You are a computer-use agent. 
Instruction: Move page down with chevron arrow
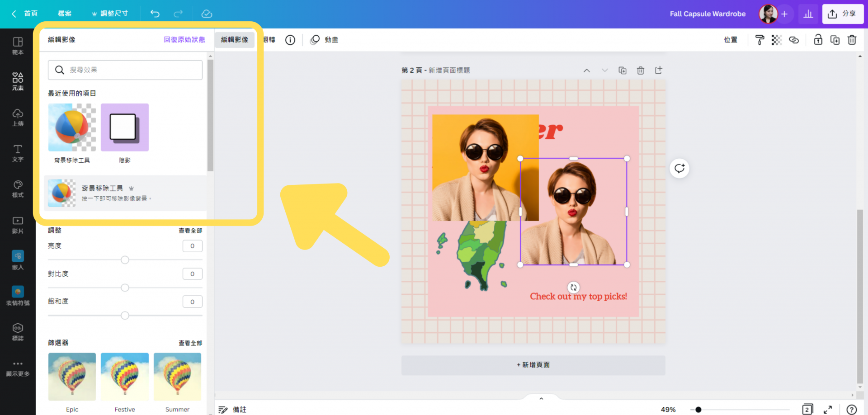[604, 71]
